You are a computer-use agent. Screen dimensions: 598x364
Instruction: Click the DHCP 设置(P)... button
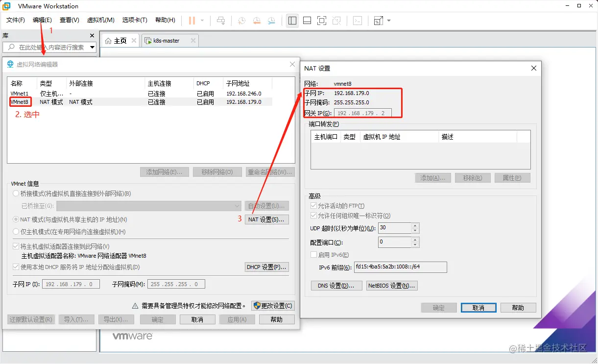(x=266, y=267)
